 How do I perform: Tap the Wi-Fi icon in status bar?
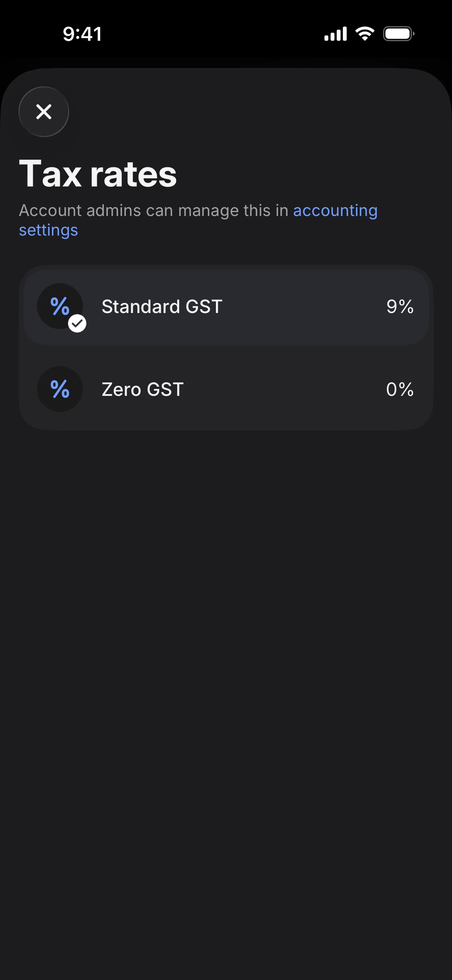(x=364, y=34)
